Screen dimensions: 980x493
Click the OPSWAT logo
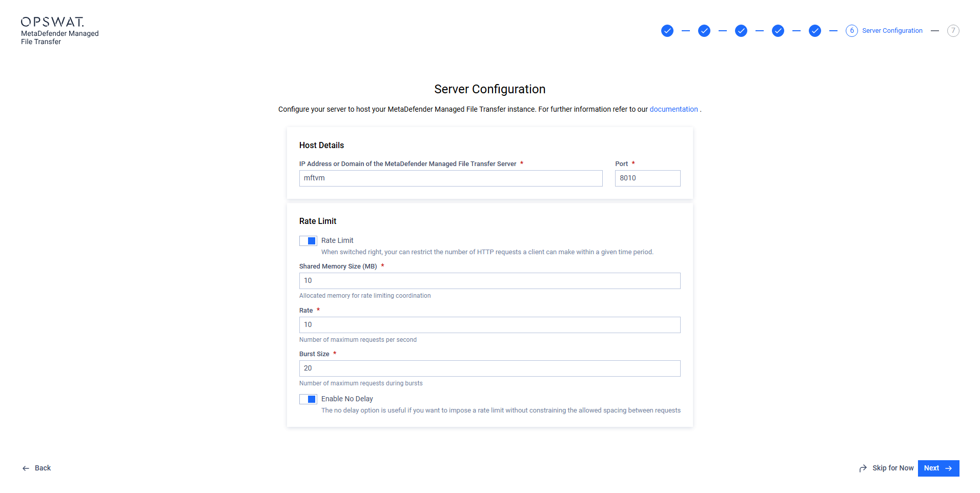click(52, 22)
